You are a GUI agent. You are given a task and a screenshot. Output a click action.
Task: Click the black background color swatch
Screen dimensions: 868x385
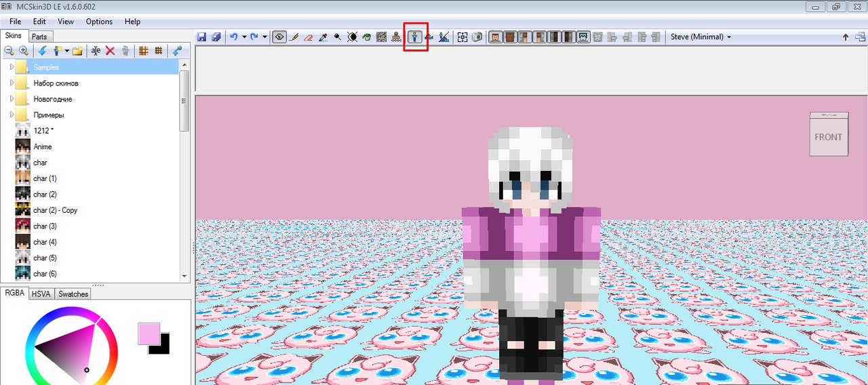(163, 348)
